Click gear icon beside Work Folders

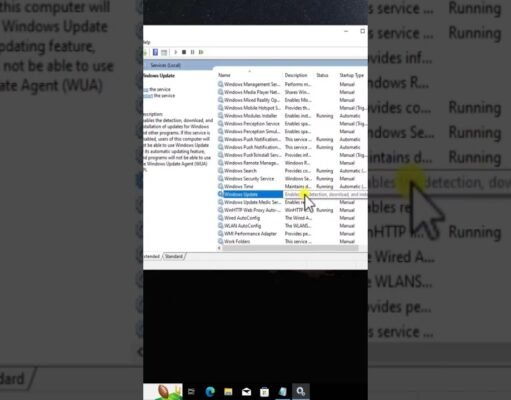pos(220,241)
